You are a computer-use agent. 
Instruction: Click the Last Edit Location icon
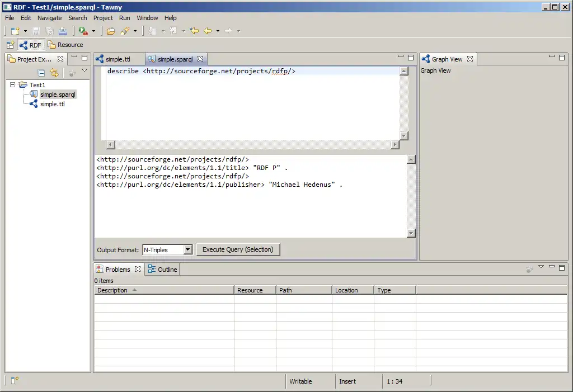click(x=194, y=31)
